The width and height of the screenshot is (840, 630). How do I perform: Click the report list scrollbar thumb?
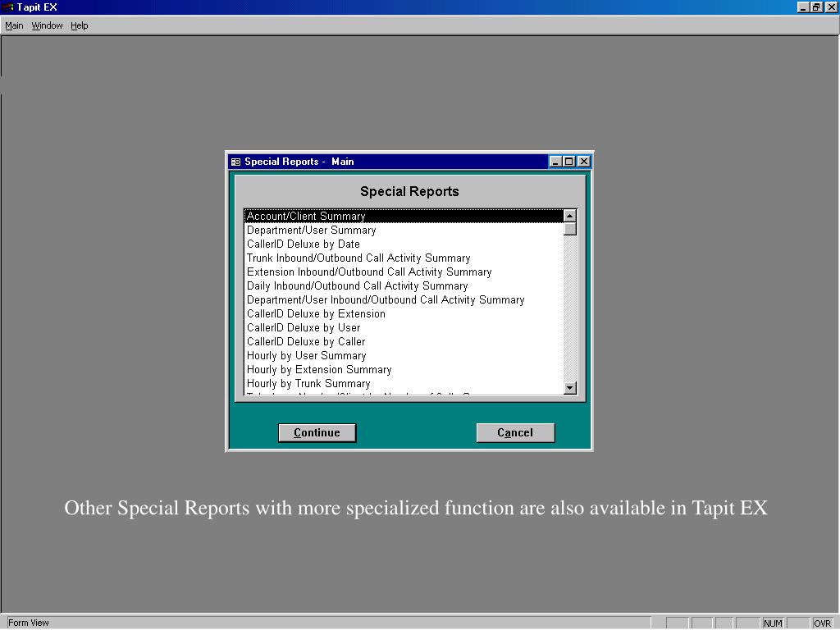[x=570, y=229]
